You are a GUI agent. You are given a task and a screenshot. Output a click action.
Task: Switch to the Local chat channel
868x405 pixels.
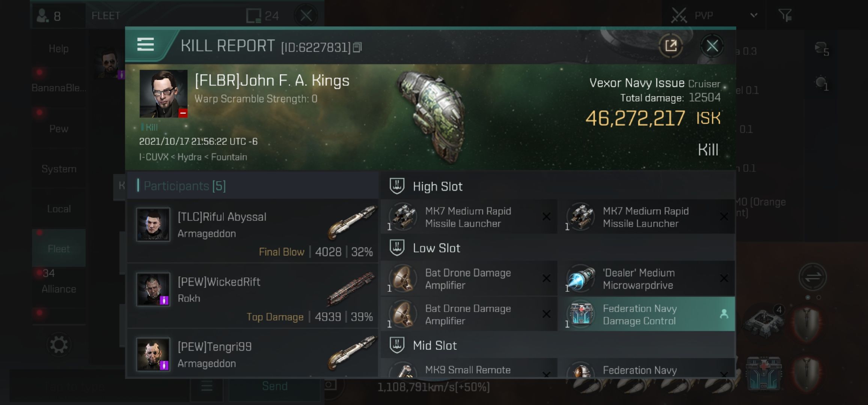coord(59,208)
